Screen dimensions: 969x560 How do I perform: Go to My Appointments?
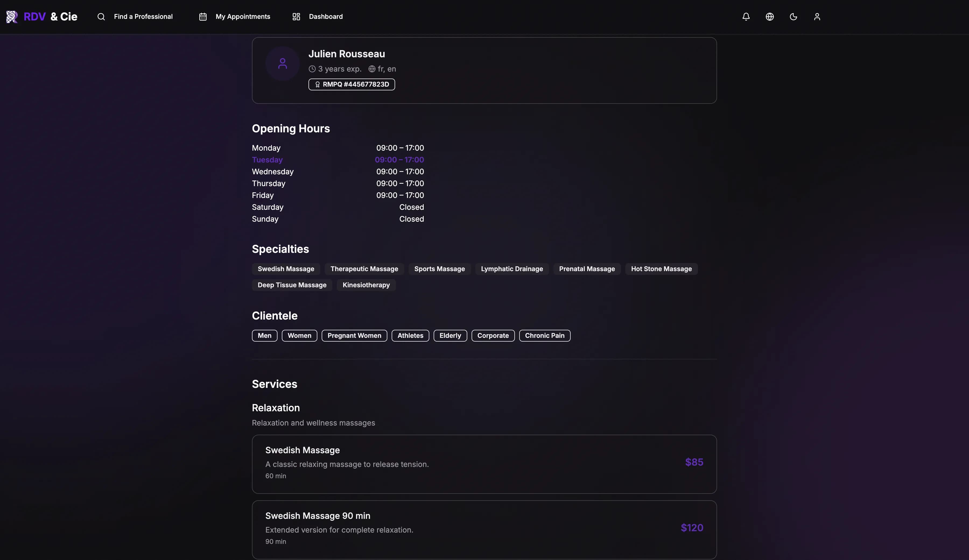point(243,16)
